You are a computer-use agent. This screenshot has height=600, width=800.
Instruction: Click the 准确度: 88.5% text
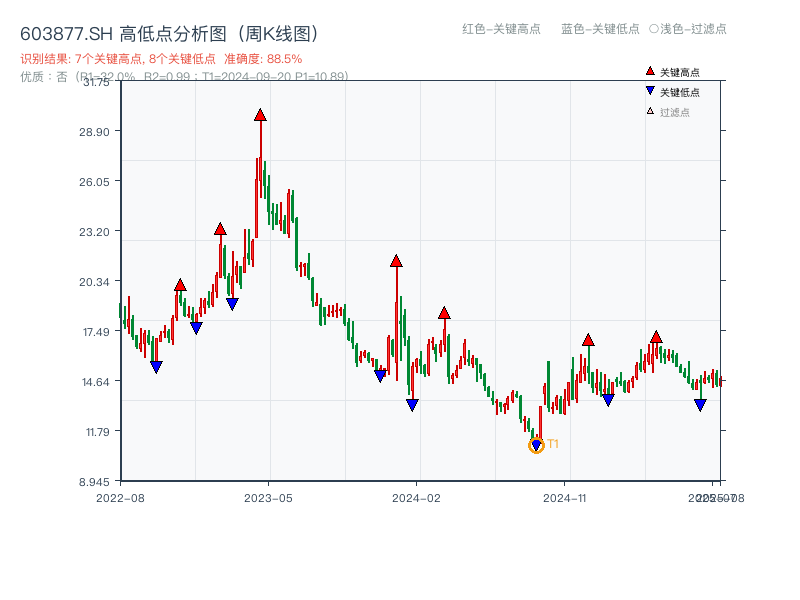(x=263, y=59)
